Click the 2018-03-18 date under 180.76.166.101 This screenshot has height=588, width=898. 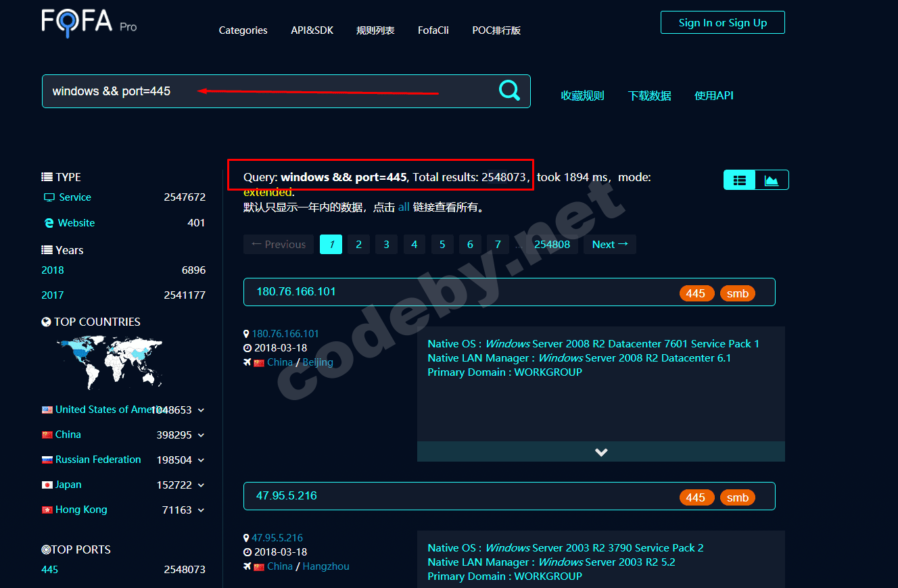281,348
